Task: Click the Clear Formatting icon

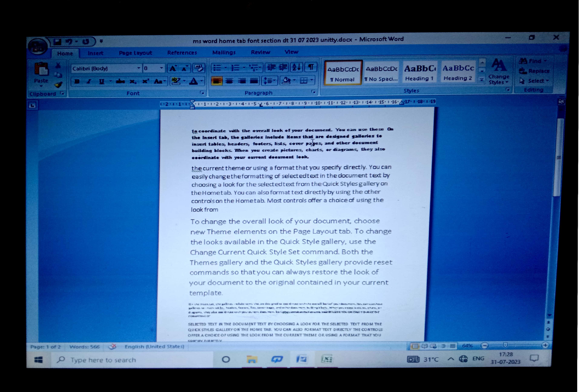Action: (199, 68)
